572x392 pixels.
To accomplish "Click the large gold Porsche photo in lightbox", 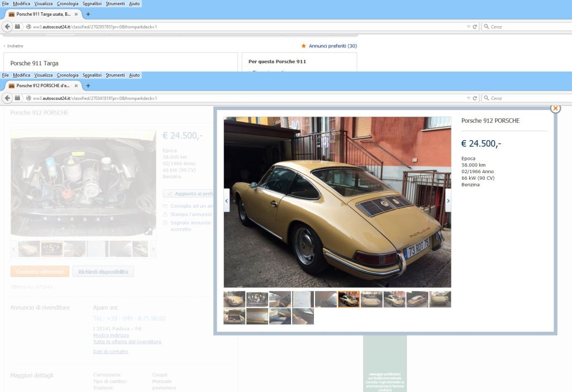I will pyautogui.click(x=337, y=202).
